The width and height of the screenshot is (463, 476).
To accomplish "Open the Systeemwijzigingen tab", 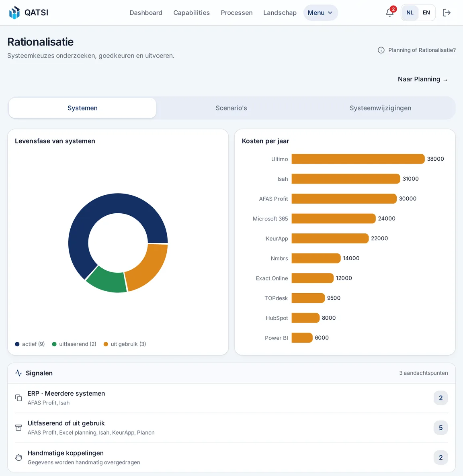I will click(x=380, y=108).
